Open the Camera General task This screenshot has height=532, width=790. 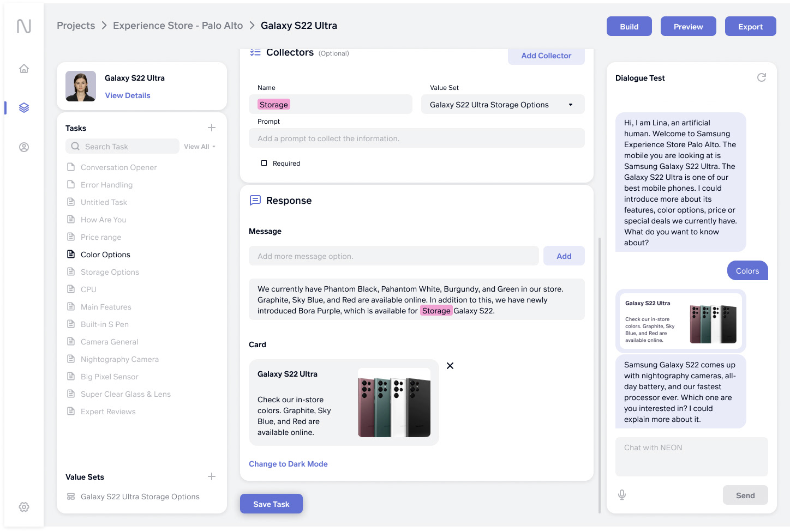pos(109,342)
